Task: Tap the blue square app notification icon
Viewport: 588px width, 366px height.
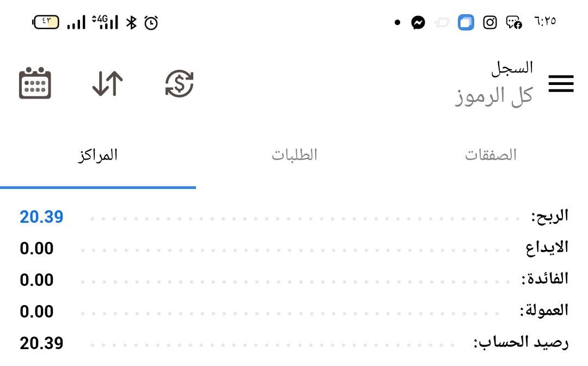Action: [465, 22]
